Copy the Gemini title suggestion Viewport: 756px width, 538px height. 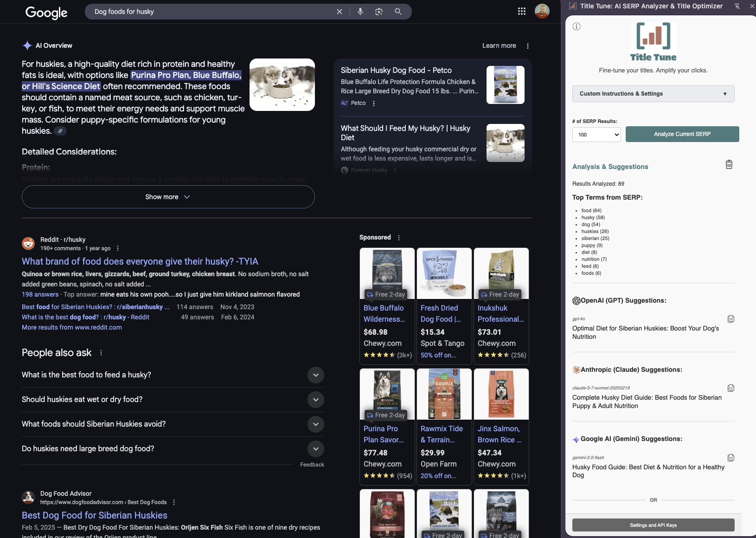[731, 458]
